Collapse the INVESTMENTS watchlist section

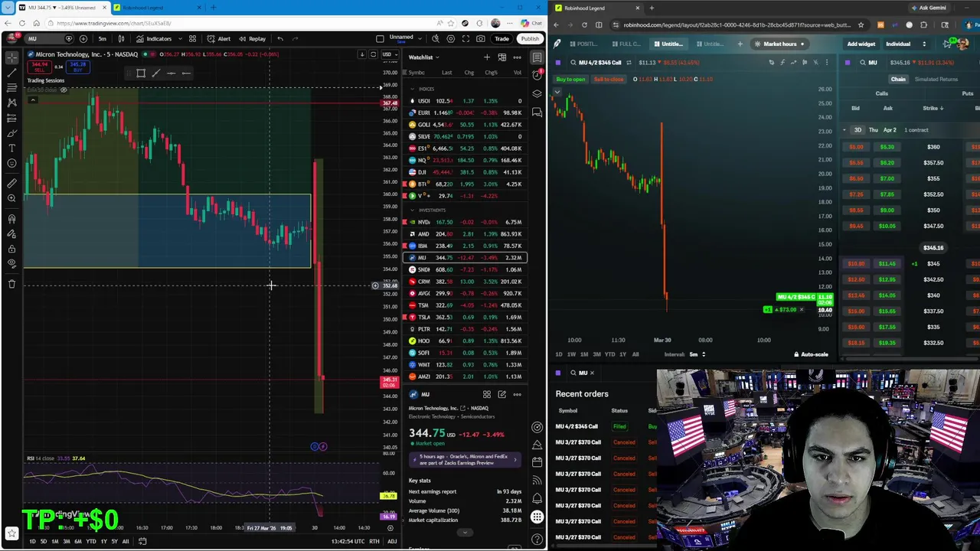412,210
